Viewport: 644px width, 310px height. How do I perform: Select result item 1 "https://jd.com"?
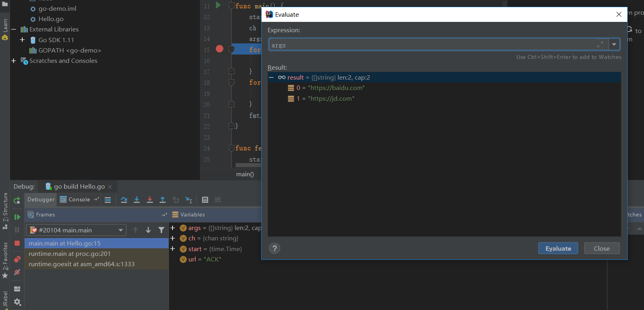point(325,99)
